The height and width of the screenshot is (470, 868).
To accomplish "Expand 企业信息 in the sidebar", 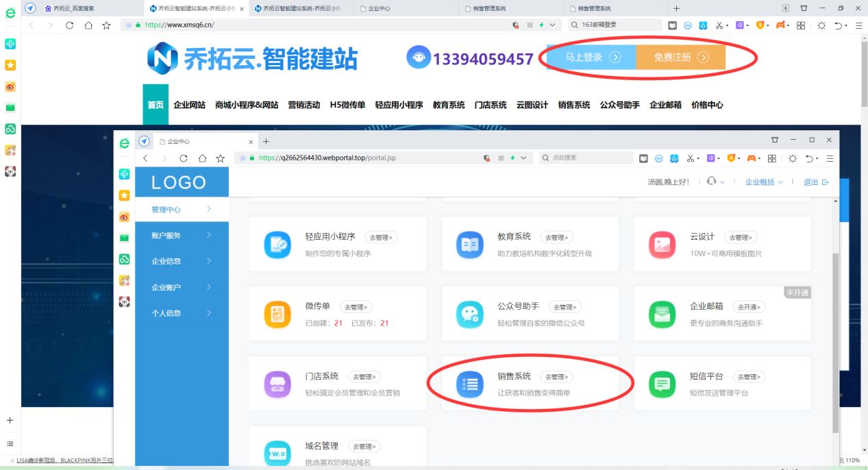I will [182, 261].
